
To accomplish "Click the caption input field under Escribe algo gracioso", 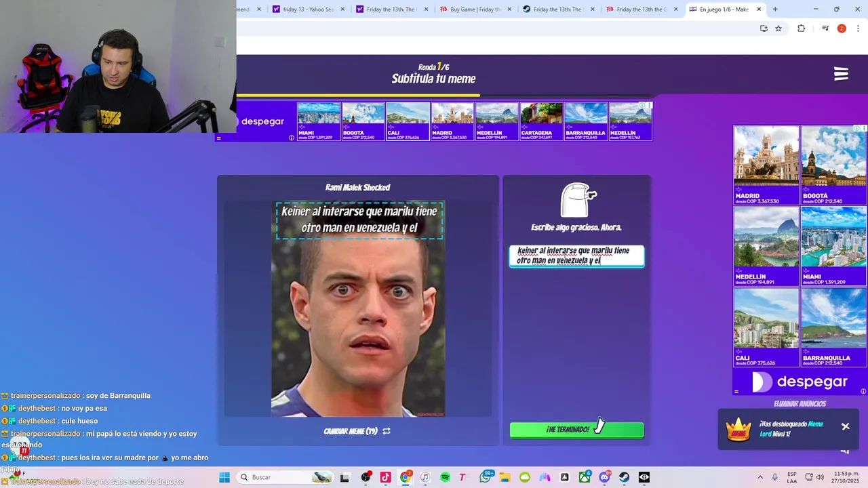I will click(576, 256).
